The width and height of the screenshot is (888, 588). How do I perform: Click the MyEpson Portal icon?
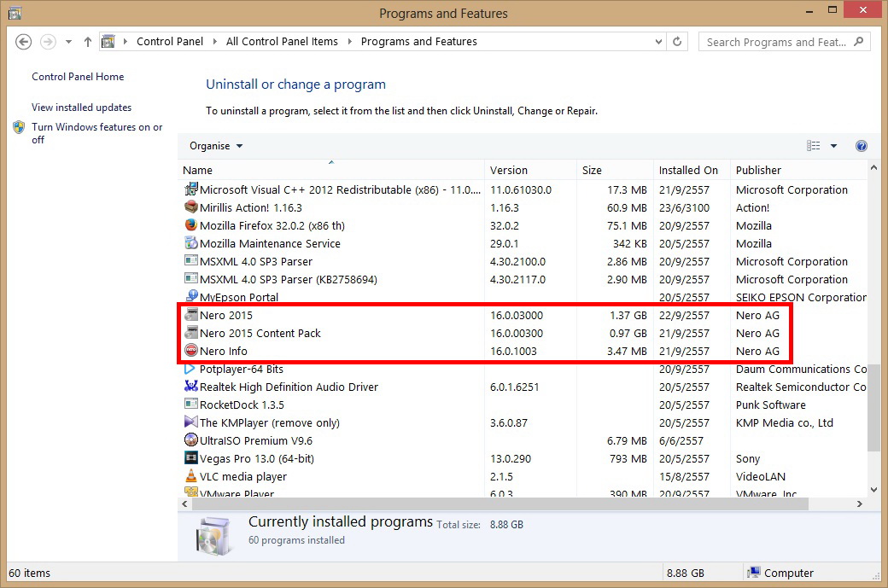[191, 296]
